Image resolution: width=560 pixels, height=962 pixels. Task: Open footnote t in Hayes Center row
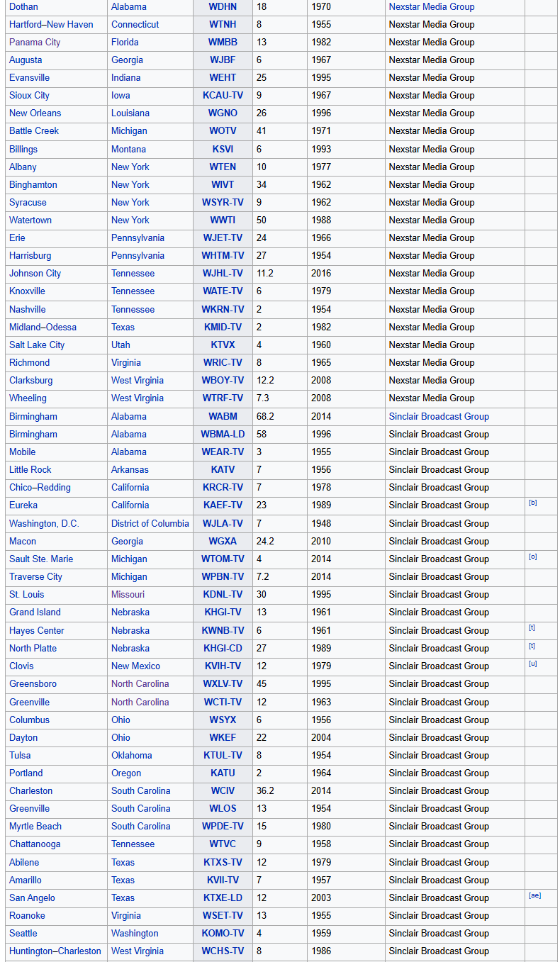point(532,628)
